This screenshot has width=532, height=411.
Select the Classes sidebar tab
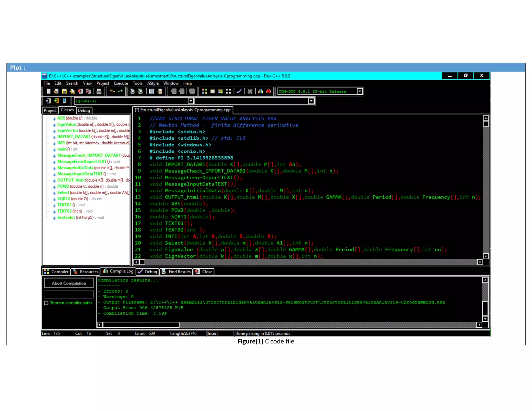(x=67, y=110)
